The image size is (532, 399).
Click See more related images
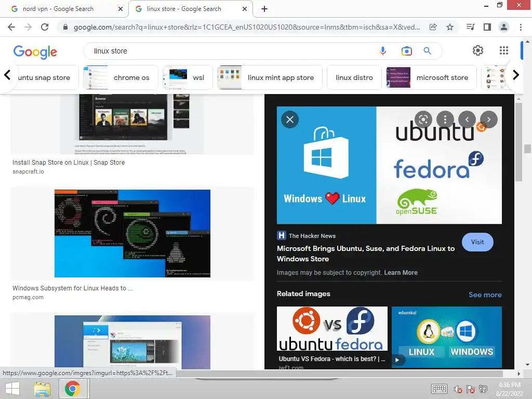pyautogui.click(x=485, y=295)
